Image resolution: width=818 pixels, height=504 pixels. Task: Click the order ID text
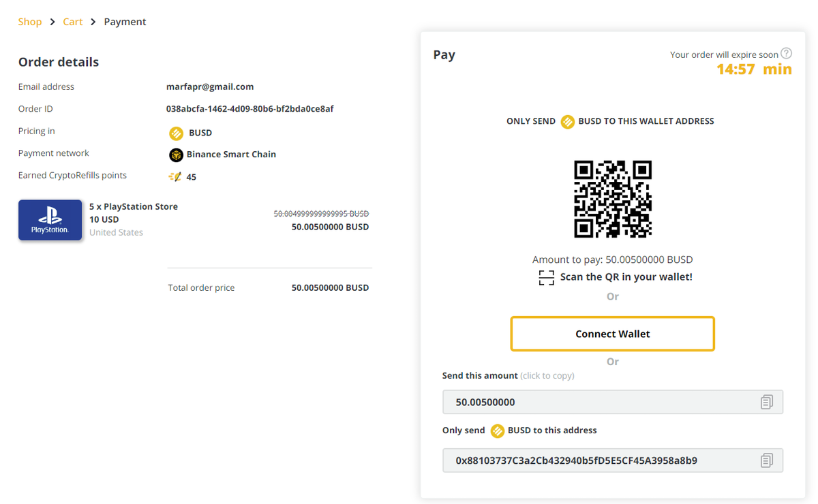250,109
